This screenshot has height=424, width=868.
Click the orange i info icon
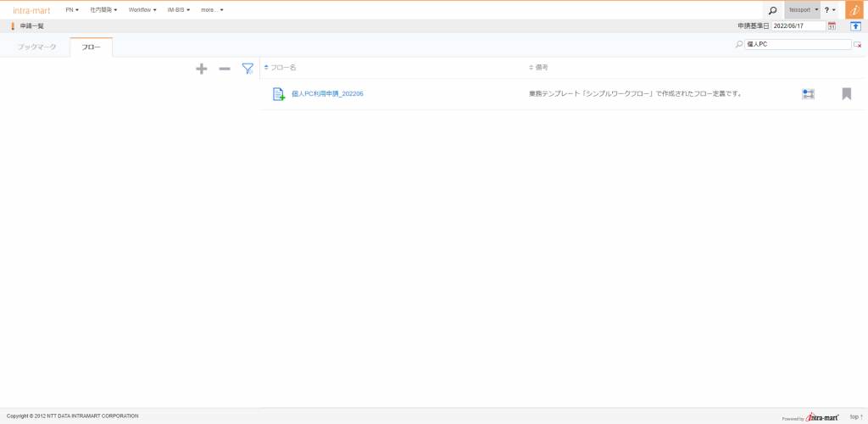tap(856, 10)
